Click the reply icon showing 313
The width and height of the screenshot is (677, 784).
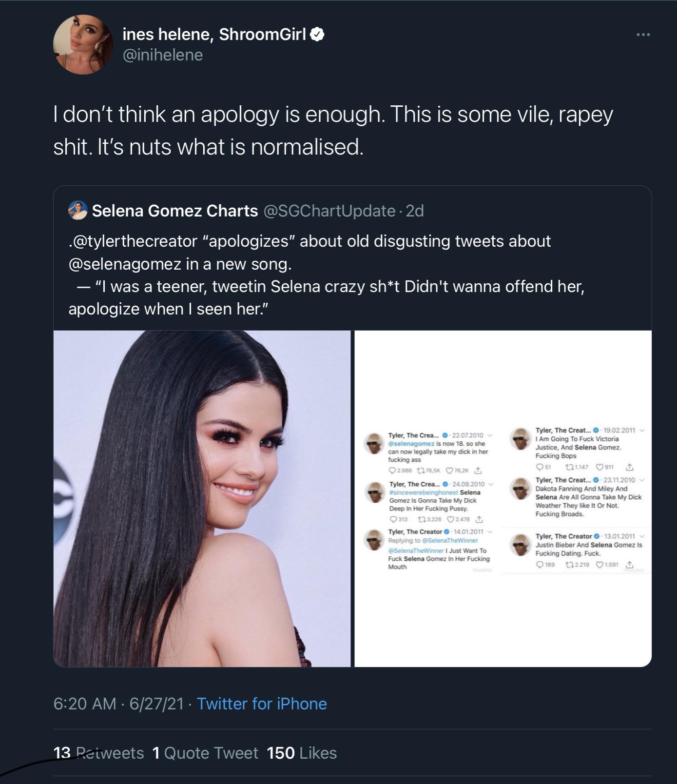(392, 519)
